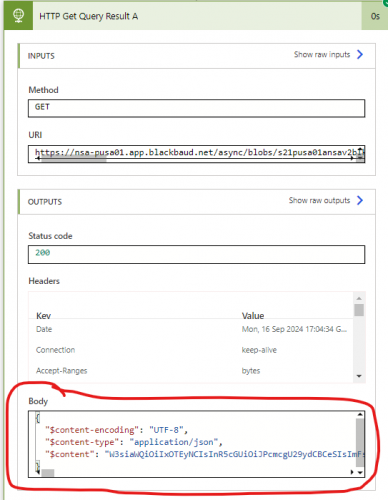This screenshot has height=500, width=388.
Task: Click the Headers table vertical scrollbar thumb
Action: pos(359,310)
